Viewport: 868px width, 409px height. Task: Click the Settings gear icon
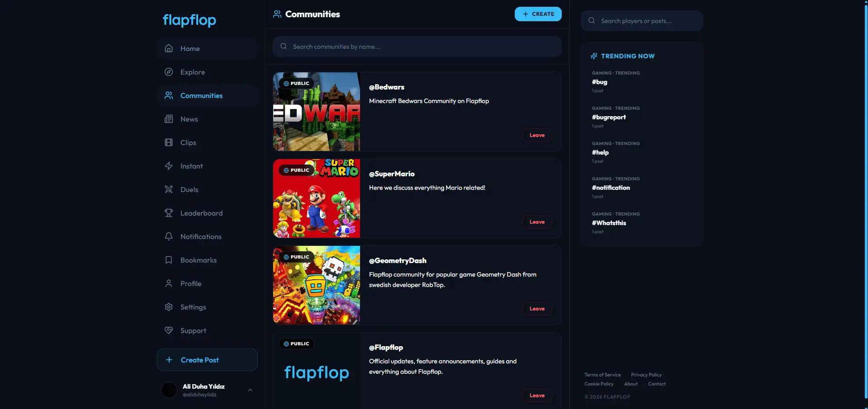click(169, 307)
